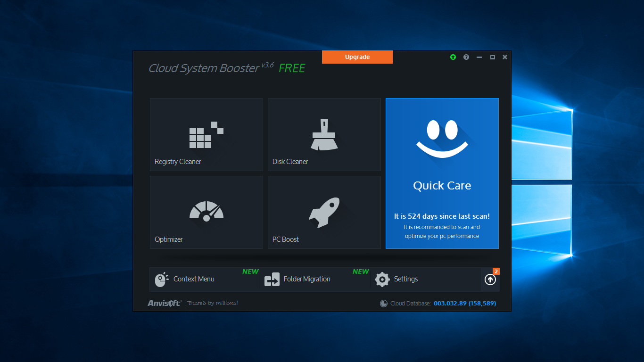644x362 pixels.
Task: Minimize the Cloud System Booster window
Action: click(479, 57)
